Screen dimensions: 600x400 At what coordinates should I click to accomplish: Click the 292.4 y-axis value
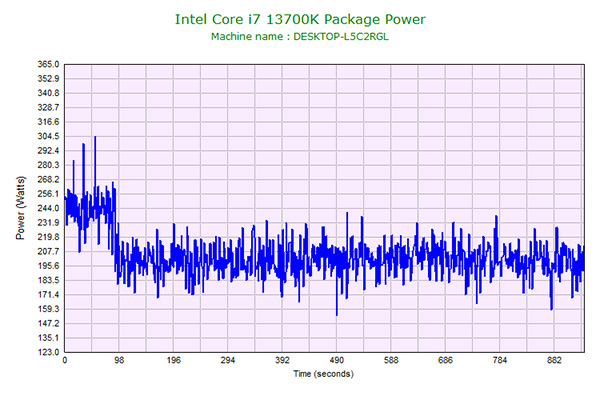(x=48, y=150)
